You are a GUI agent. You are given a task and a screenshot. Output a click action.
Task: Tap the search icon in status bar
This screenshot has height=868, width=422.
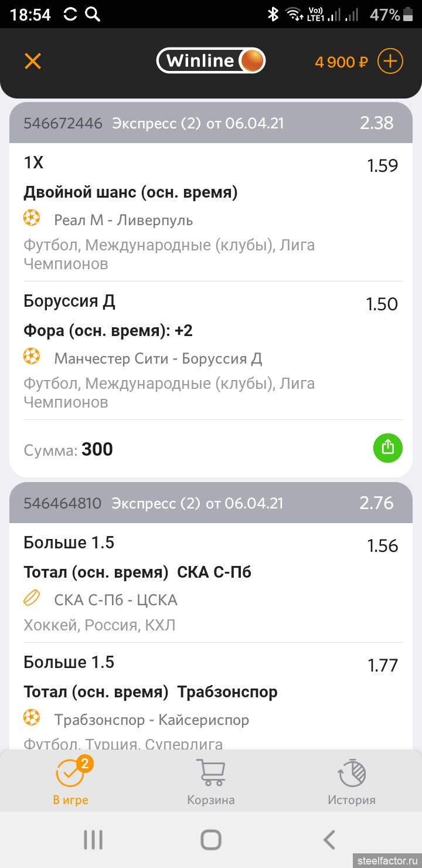(93, 15)
